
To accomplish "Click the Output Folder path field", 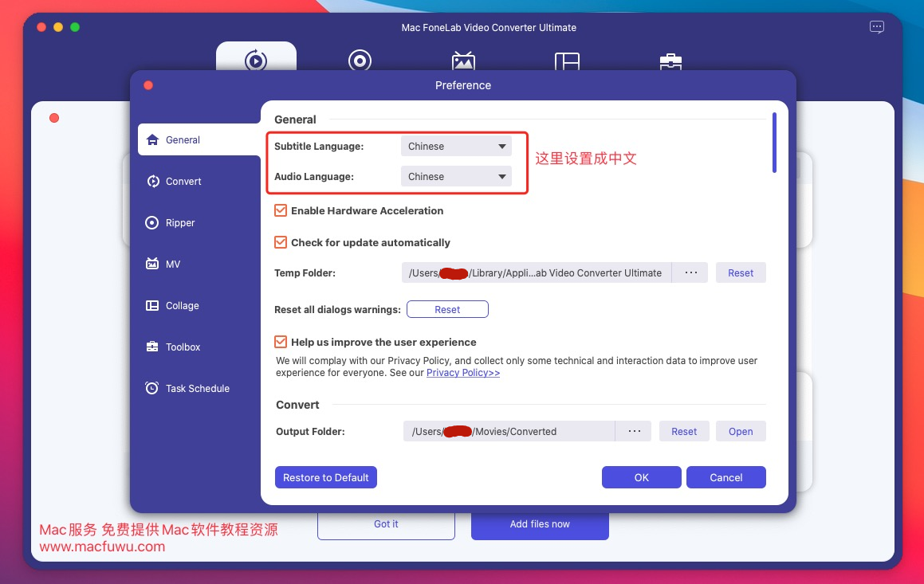I will click(x=509, y=431).
